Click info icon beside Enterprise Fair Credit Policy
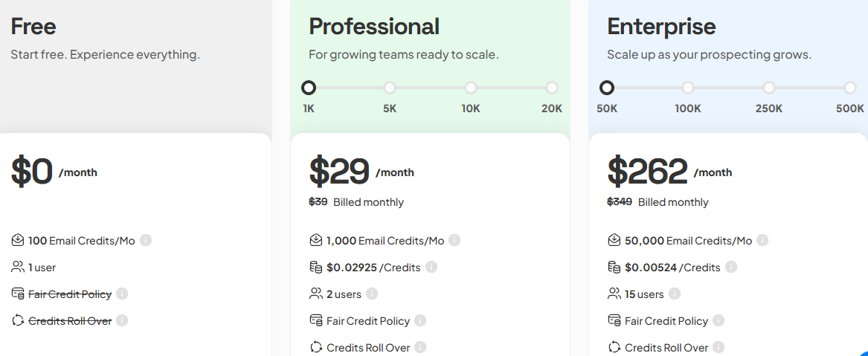The width and height of the screenshot is (868, 356). [x=718, y=320]
